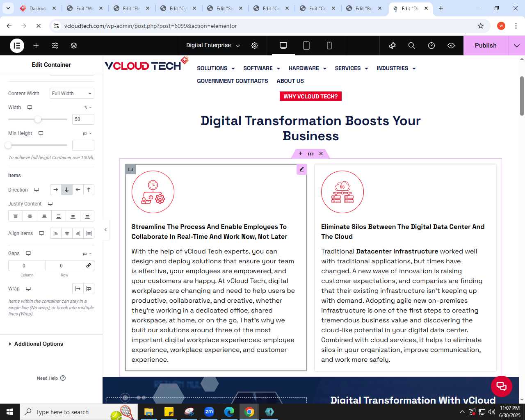Screen dimensions: 525x420
Task: Open the Finder search icon
Action: click(412, 46)
